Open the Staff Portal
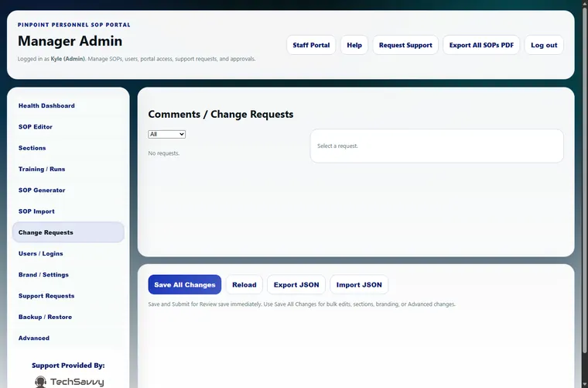The width and height of the screenshot is (588, 388). [x=311, y=45]
